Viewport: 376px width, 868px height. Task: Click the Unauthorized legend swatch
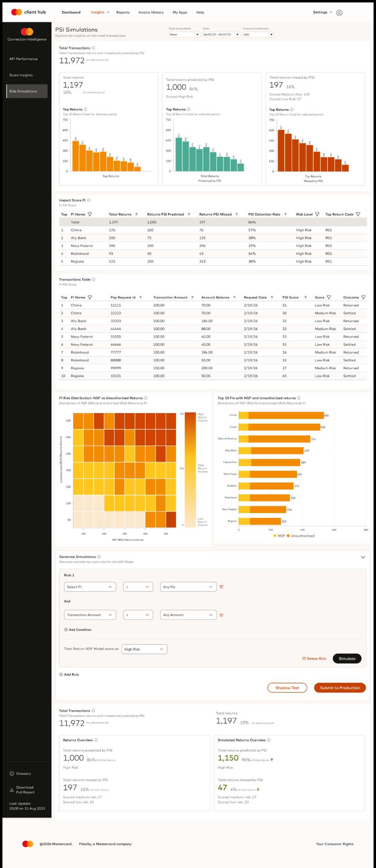click(288, 536)
